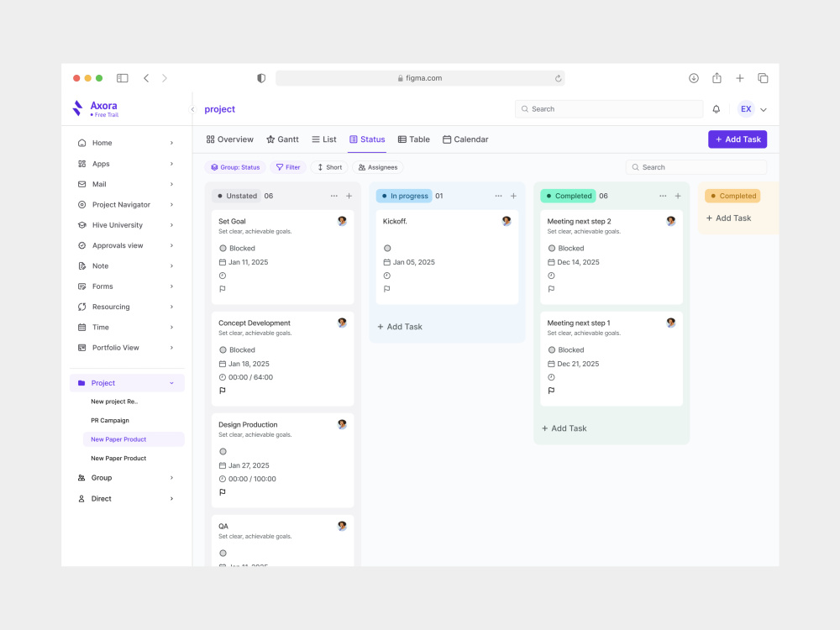The image size is (840, 630).
Task: Open PR Campaign project in sidebar
Action: (x=110, y=421)
